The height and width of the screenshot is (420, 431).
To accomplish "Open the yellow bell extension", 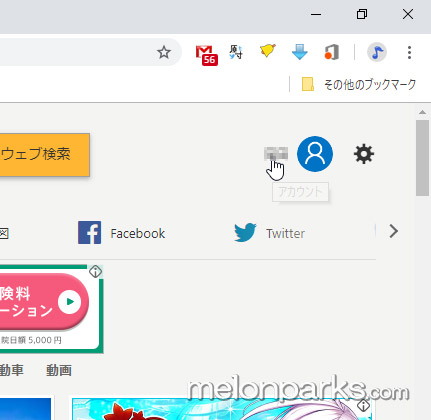I will [x=268, y=51].
